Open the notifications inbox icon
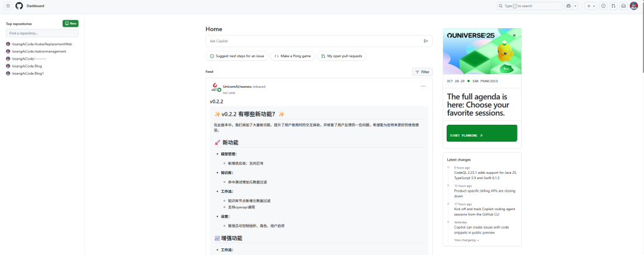 click(x=623, y=6)
